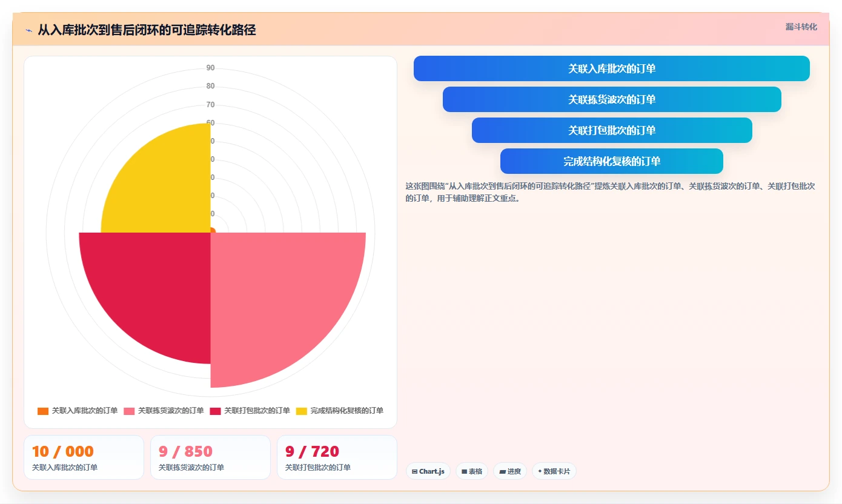Image resolution: width=842 pixels, height=504 pixels.
Task: Click the 关联打包批次的订单 funnel bar
Action: tap(611, 130)
